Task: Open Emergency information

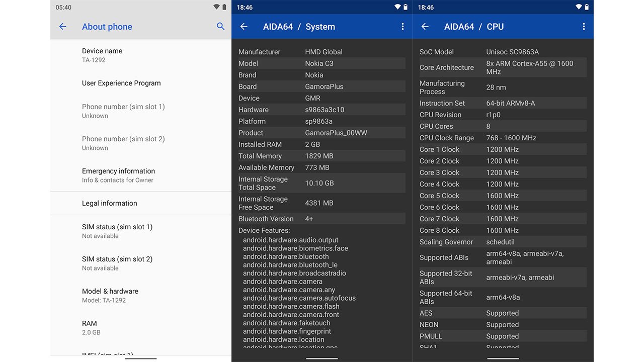Action: coord(141,175)
